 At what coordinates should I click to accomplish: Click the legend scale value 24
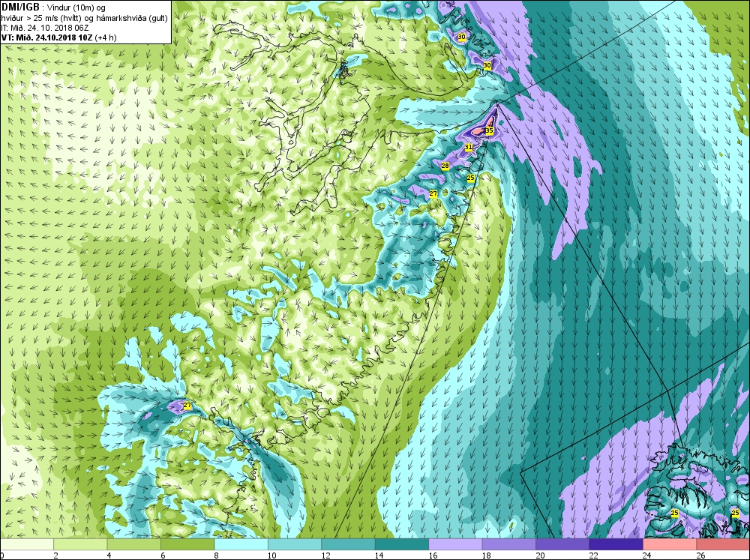(x=646, y=556)
